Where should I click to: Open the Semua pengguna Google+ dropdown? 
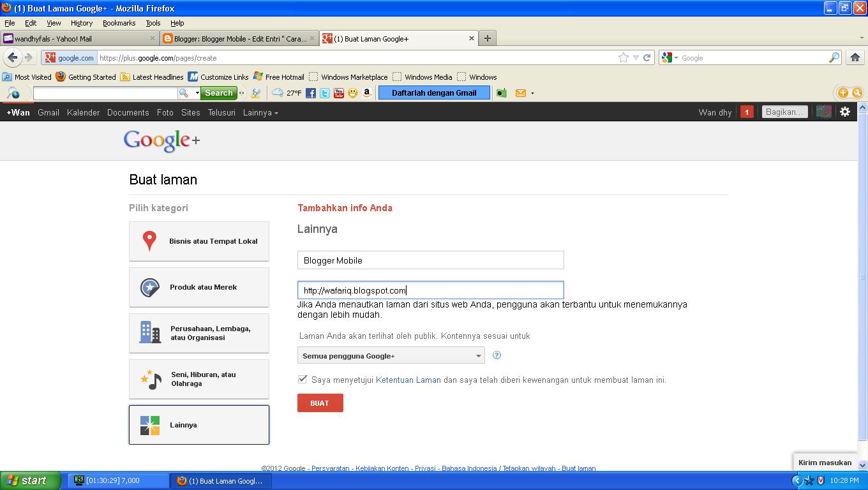[391, 355]
